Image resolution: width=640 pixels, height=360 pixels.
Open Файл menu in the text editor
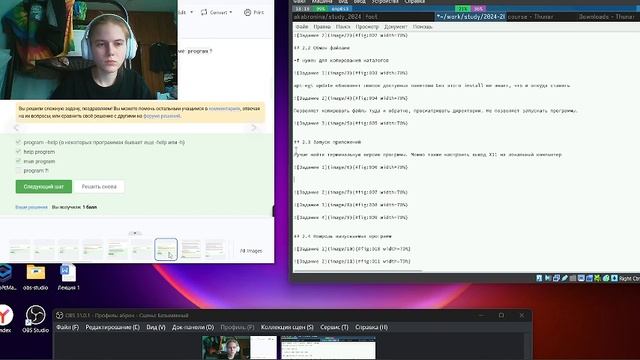point(302,27)
